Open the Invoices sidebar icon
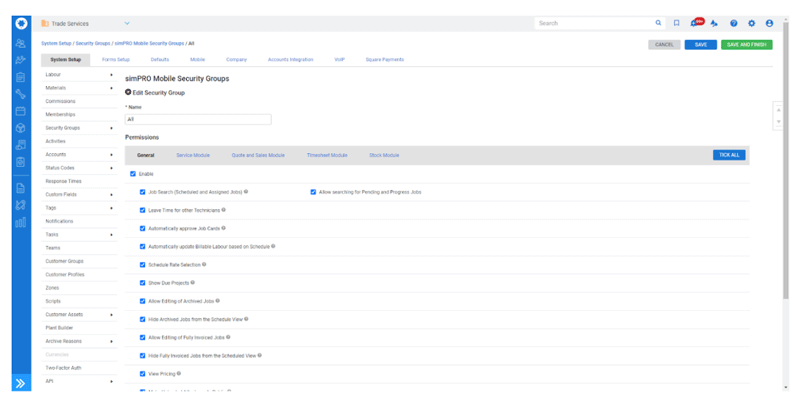Screen dimensions: 800x400 coord(21,145)
